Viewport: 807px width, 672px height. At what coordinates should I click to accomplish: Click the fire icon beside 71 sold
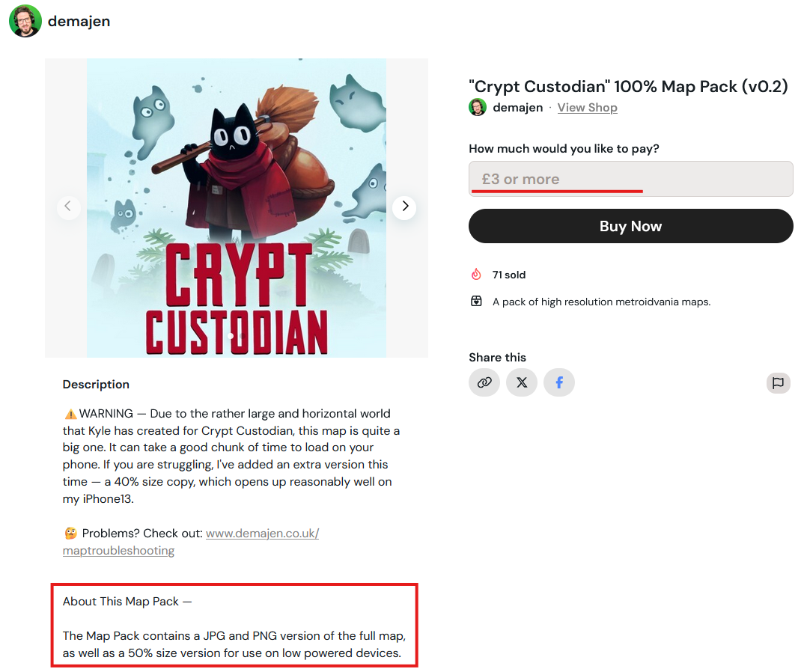point(476,275)
